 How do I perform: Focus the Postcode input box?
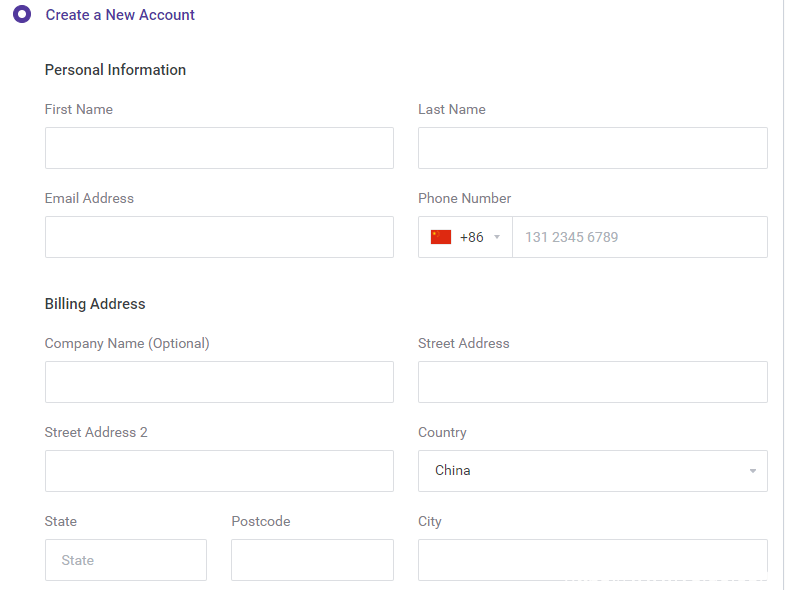[312, 560]
